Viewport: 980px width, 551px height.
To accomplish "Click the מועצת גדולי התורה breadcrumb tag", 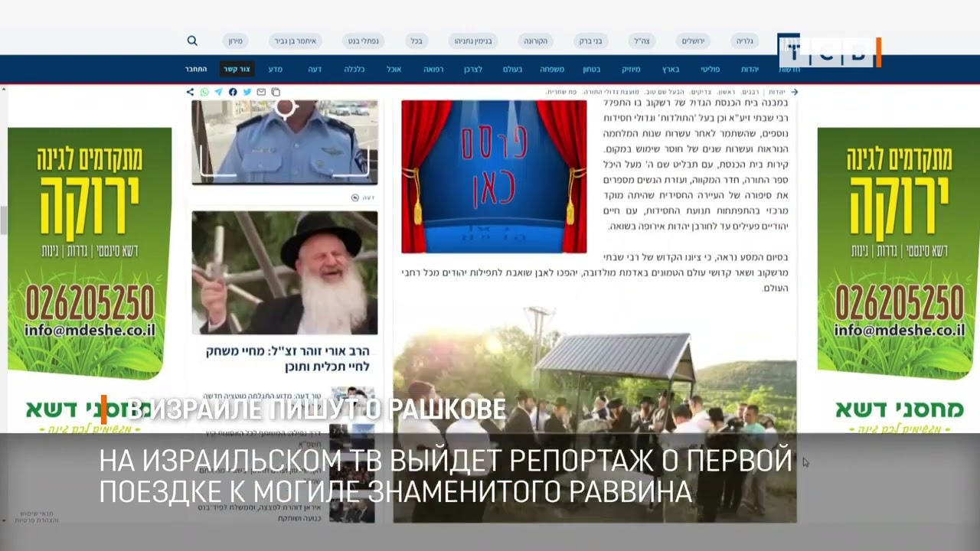I will coord(611,92).
